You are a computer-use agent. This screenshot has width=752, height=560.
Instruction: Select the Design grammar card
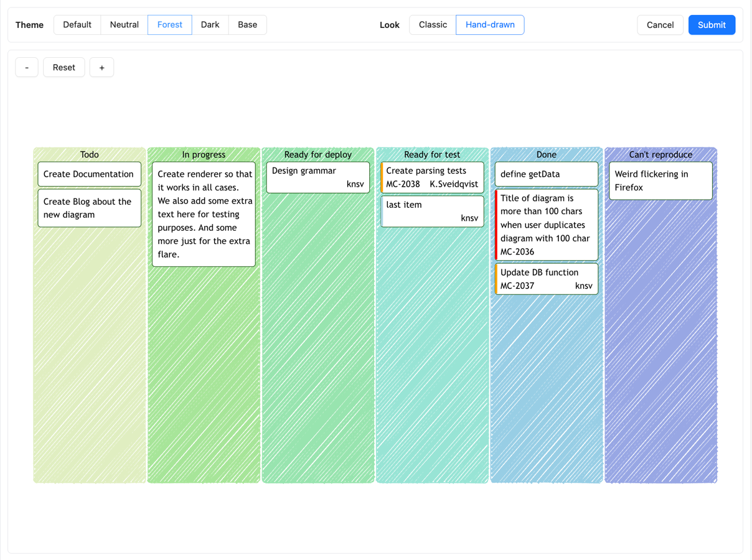coord(317,177)
